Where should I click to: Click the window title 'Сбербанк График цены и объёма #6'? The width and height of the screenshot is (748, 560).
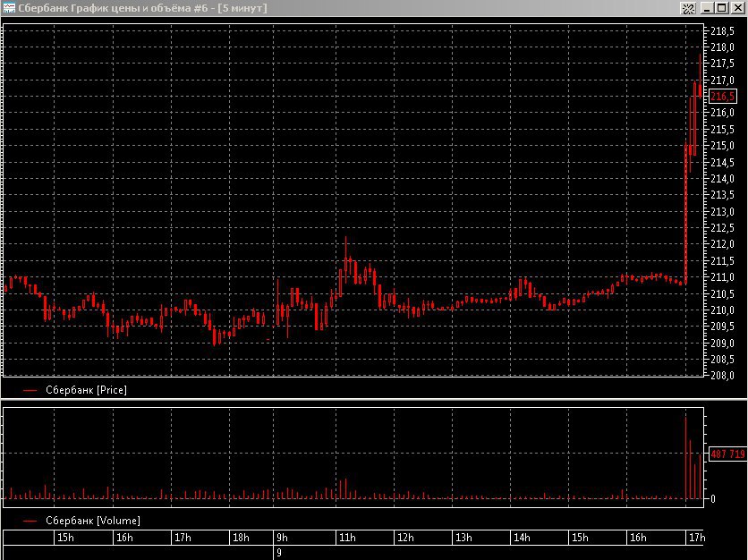(x=113, y=8)
